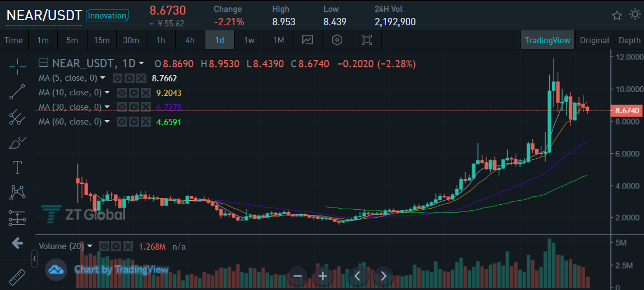Enter fullscreen chart mode
Image resolution: width=644 pixels, height=290 pixels.
pos(367,40)
